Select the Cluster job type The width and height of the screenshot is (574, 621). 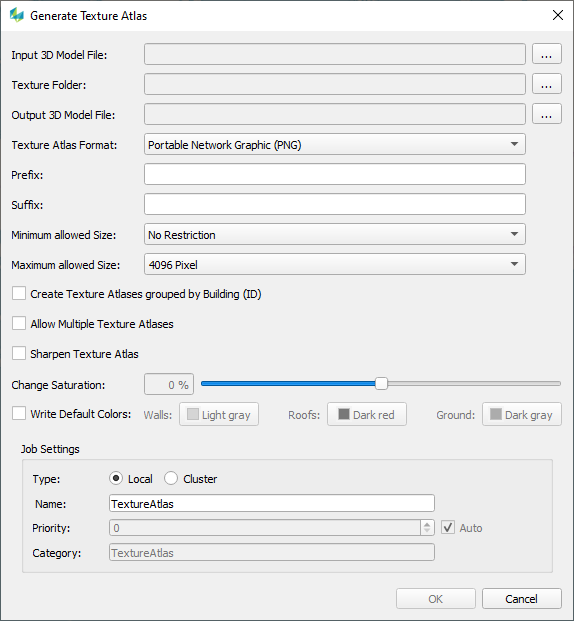point(171,478)
